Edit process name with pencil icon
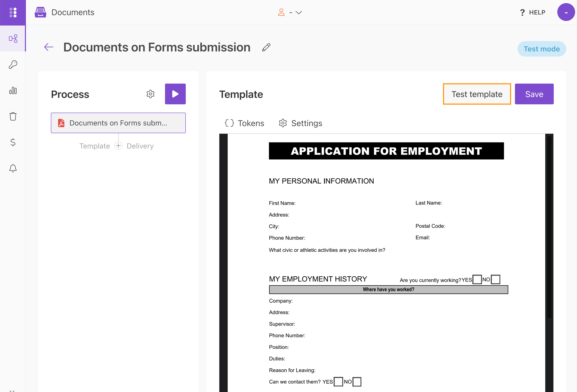This screenshot has width=577, height=392. pyautogui.click(x=266, y=47)
